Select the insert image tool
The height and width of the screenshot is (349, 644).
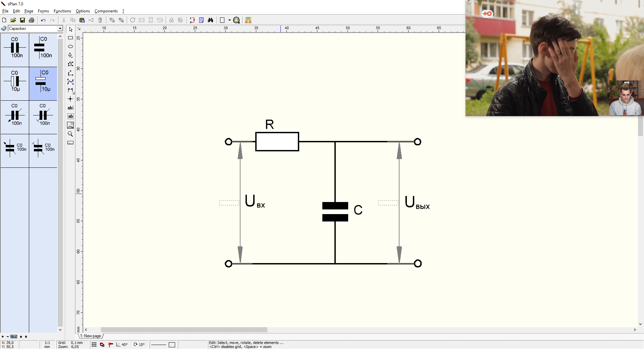(x=70, y=125)
